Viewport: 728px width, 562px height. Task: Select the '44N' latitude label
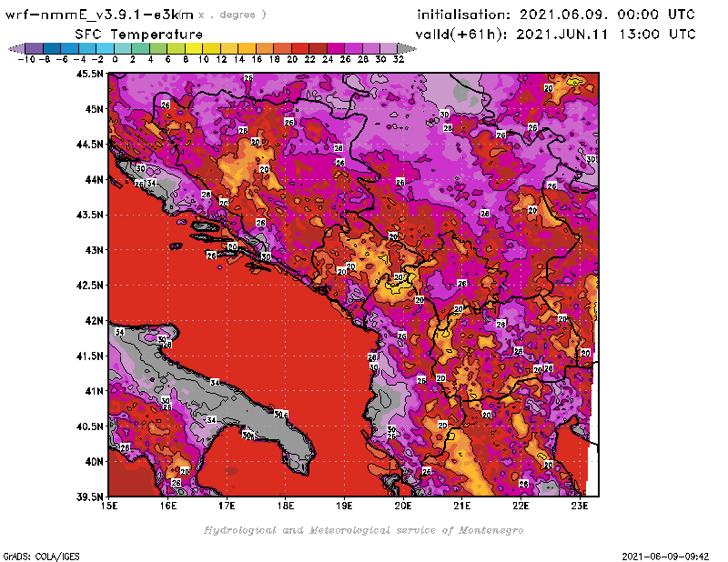coord(95,179)
